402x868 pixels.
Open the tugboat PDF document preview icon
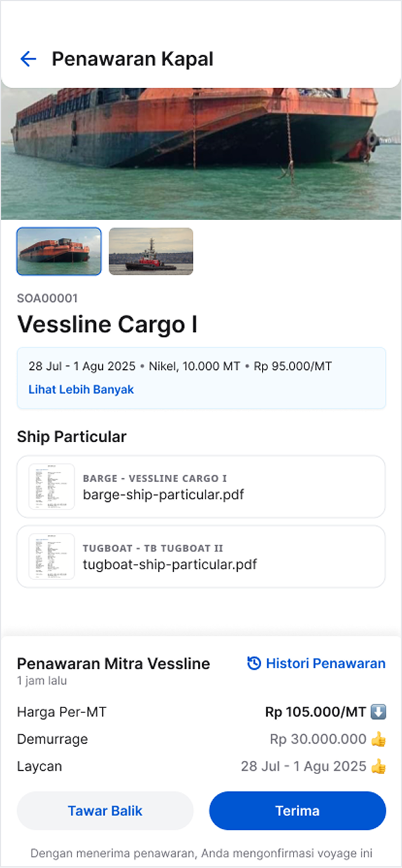[x=51, y=556]
